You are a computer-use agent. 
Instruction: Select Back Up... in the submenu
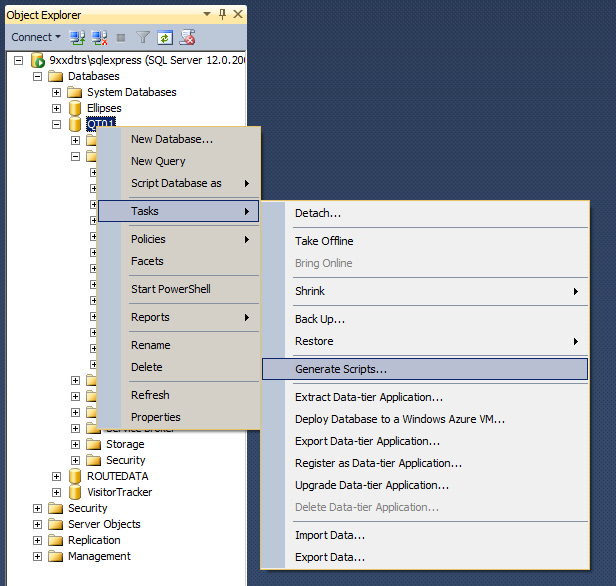click(x=320, y=319)
